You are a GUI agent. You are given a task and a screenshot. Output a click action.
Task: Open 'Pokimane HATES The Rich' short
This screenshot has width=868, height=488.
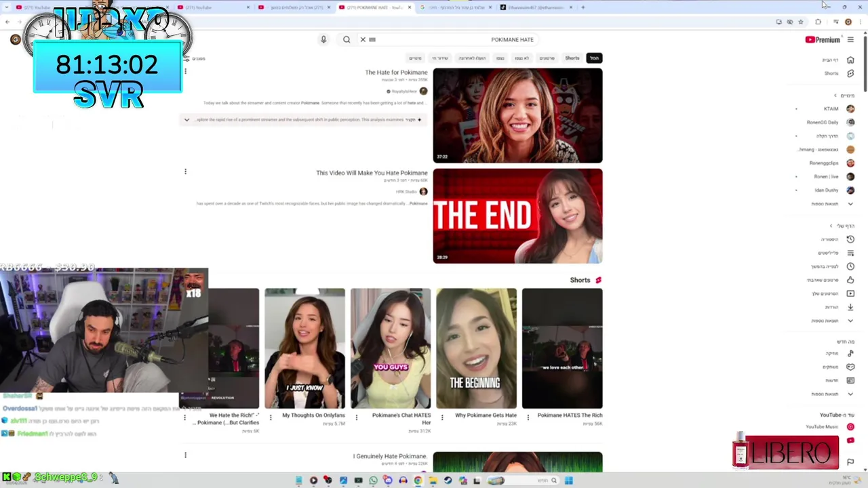562,349
